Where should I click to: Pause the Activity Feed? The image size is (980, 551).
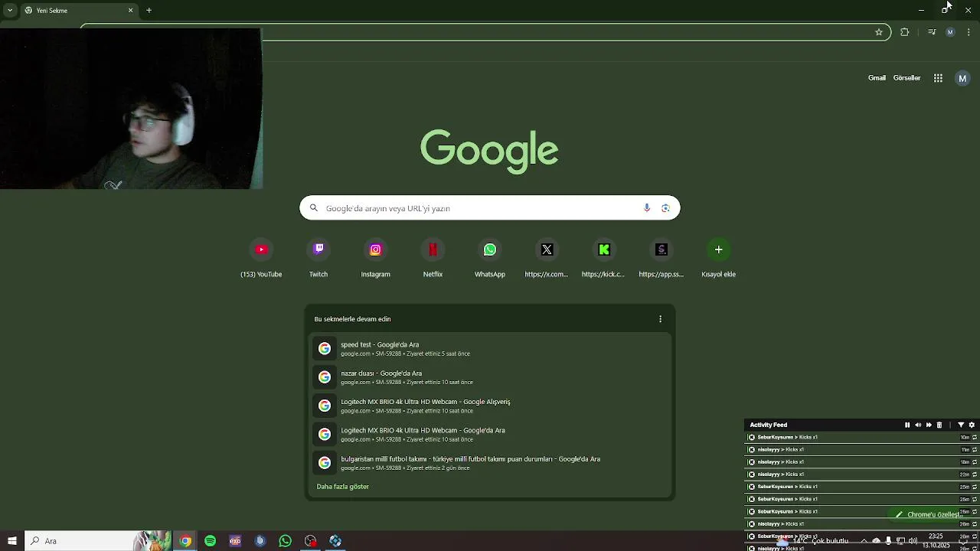pos(907,425)
